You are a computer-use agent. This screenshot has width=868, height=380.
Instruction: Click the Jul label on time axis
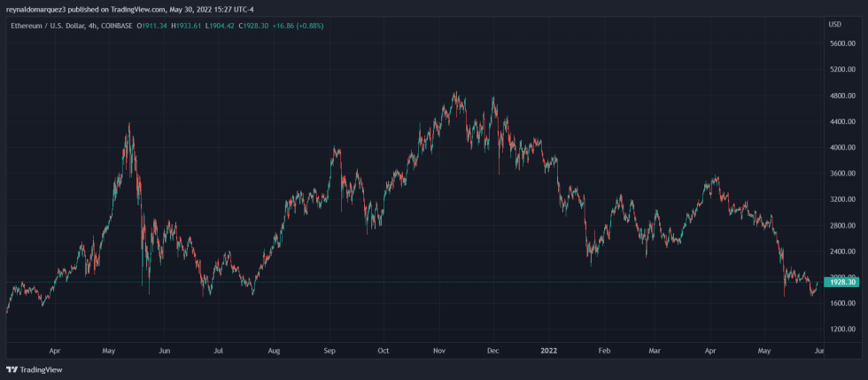pos(218,351)
